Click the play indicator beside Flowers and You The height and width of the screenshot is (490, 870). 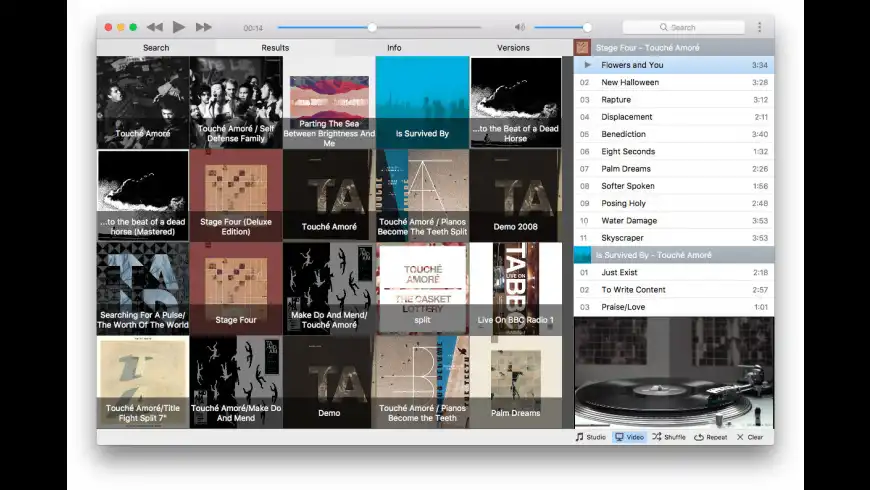(x=587, y=65)
